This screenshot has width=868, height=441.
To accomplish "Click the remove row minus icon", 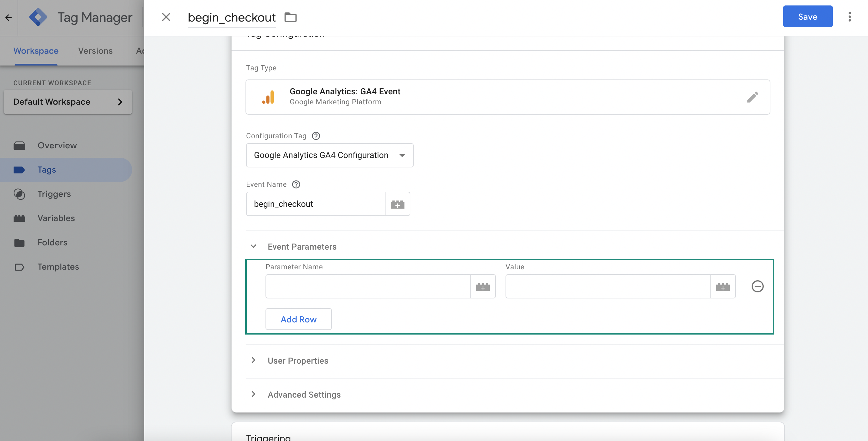I will point(758,286).
